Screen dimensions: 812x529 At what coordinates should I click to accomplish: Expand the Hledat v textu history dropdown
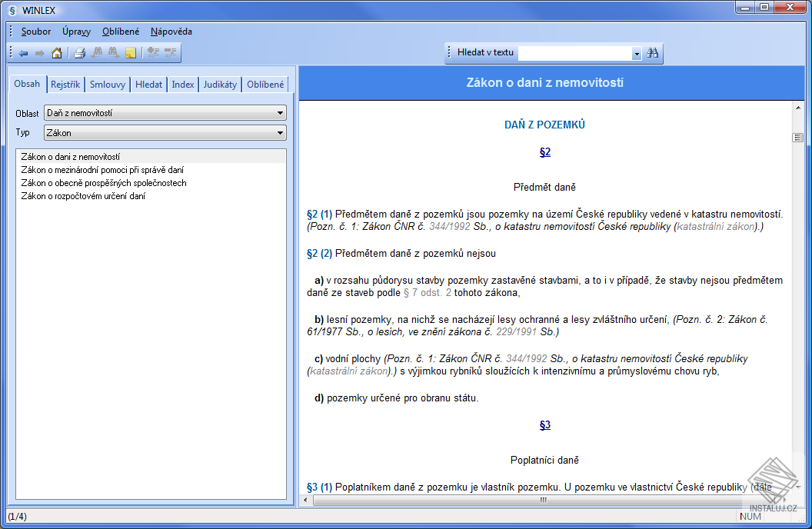[637, 54]
